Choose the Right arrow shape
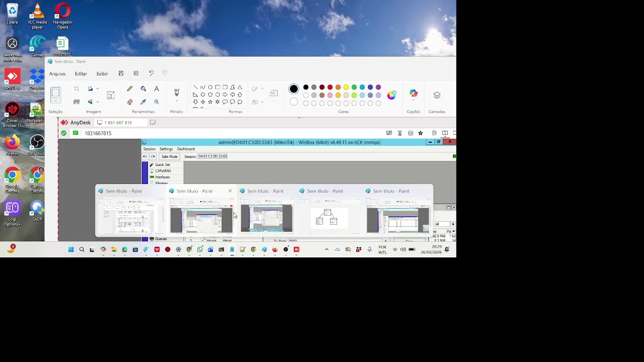Viewport: 644px width, 362px height. tap(225, 95)
